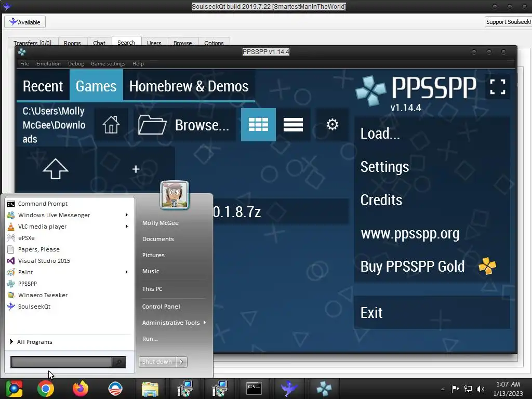The height and width of the screenshot is (399, 532).
Task: Open the Help menu in PPSSPP
Action: (x=138, y=63)
